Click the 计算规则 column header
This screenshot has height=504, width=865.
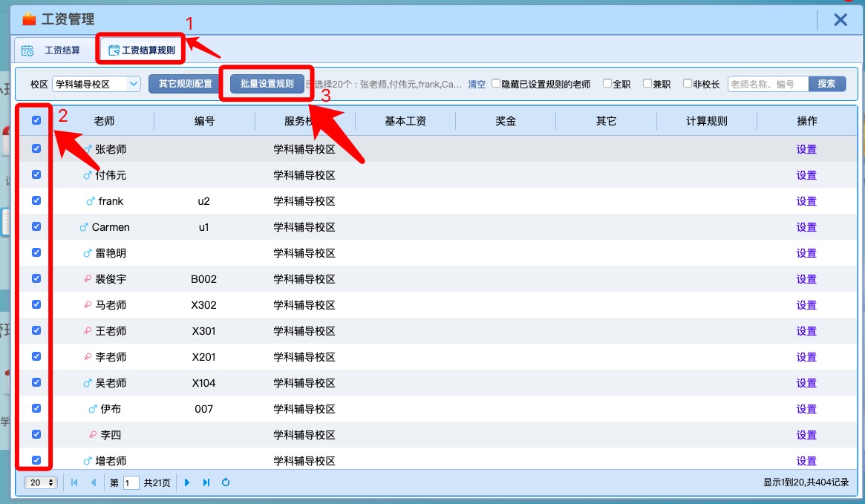[x=707, y=121]
